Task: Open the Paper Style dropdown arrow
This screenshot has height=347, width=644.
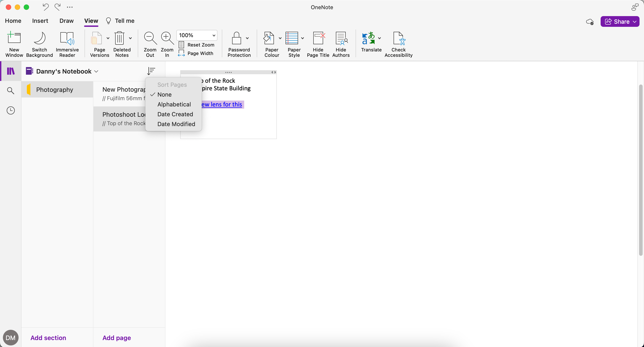Action: tap(303, 38)
